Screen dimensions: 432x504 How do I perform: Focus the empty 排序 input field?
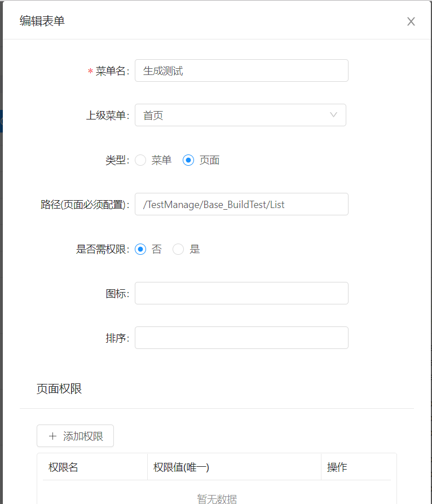[241, 338]
